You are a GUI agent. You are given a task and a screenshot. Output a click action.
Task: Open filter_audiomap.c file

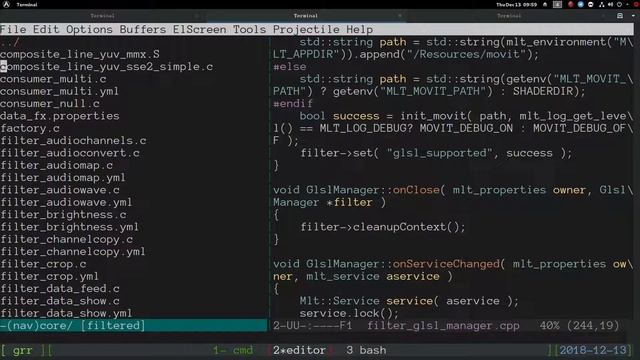(x=56, y=165)
